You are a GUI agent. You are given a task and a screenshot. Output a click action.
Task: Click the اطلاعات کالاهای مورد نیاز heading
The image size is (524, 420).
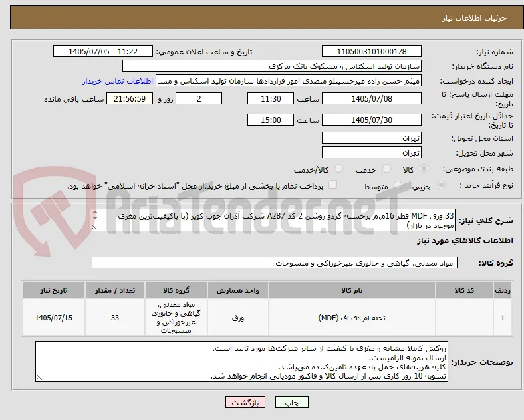point(465,241)
